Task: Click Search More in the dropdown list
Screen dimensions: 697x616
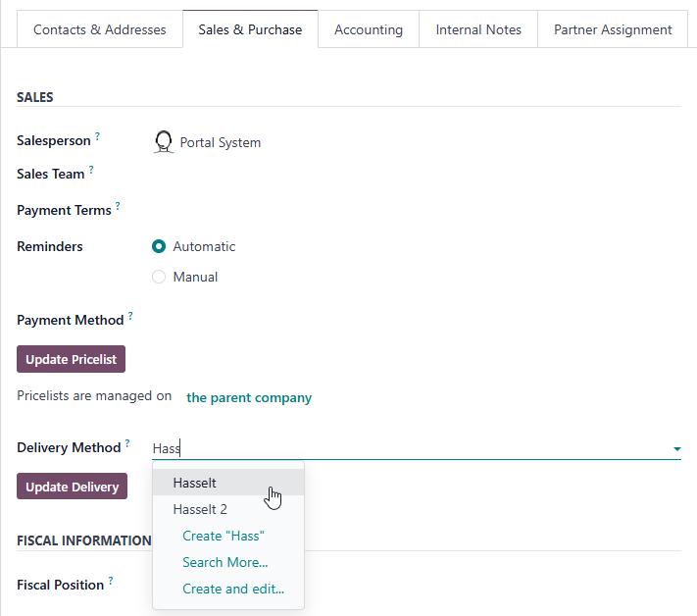Action: pyautogui.click(x=224, y=562)
